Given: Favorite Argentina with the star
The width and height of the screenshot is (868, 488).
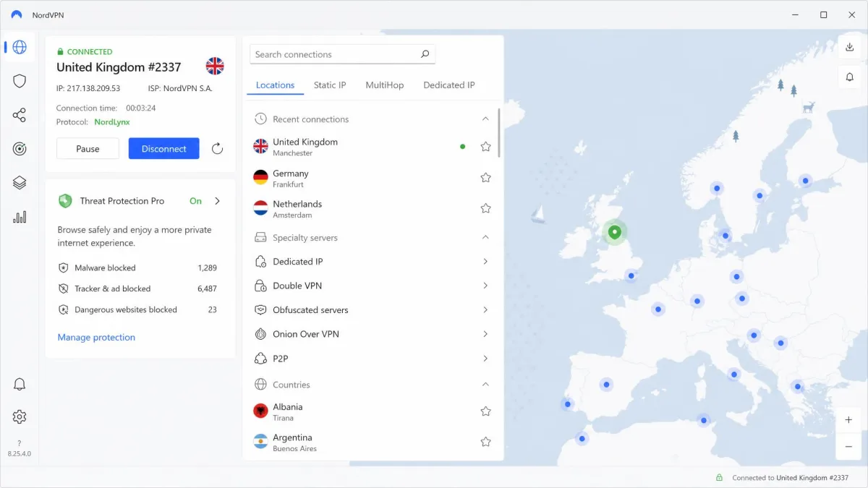Looking at the screenshot, I should pyautogui.click(x=485, y=442).
